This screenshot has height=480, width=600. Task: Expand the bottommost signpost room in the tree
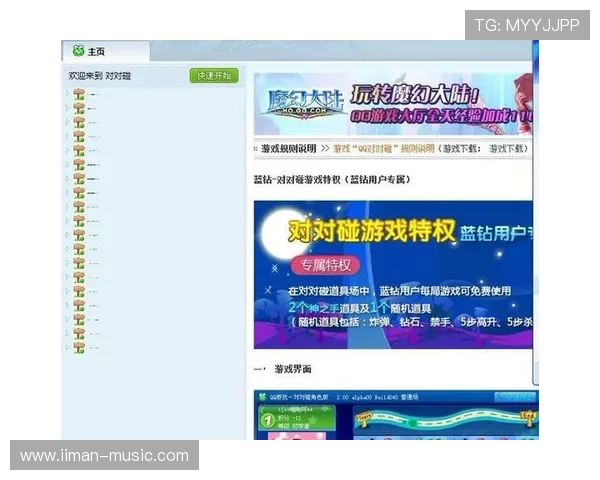(67, 348)
